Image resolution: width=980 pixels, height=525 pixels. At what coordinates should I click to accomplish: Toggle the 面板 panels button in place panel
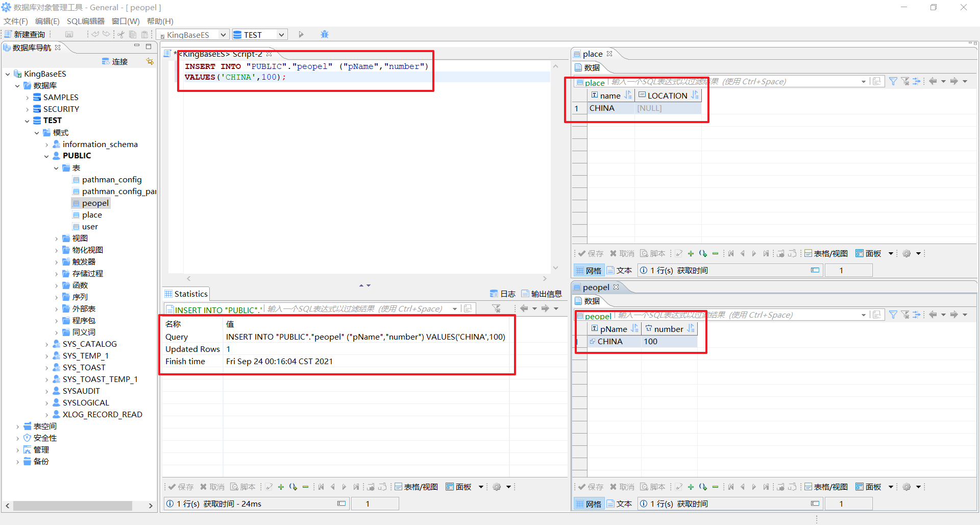point(868,254)
